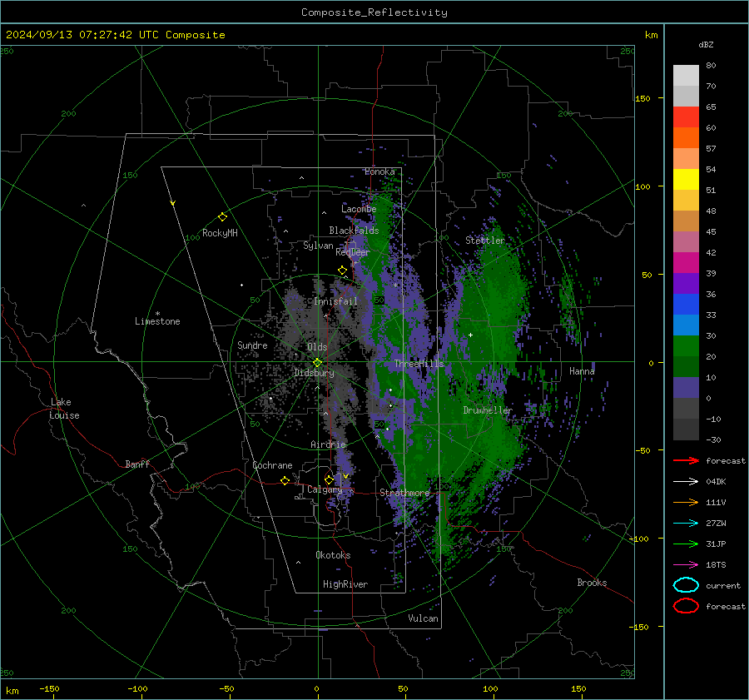Click the Innisfail city label
749x700 pixels.
point(335,301)
